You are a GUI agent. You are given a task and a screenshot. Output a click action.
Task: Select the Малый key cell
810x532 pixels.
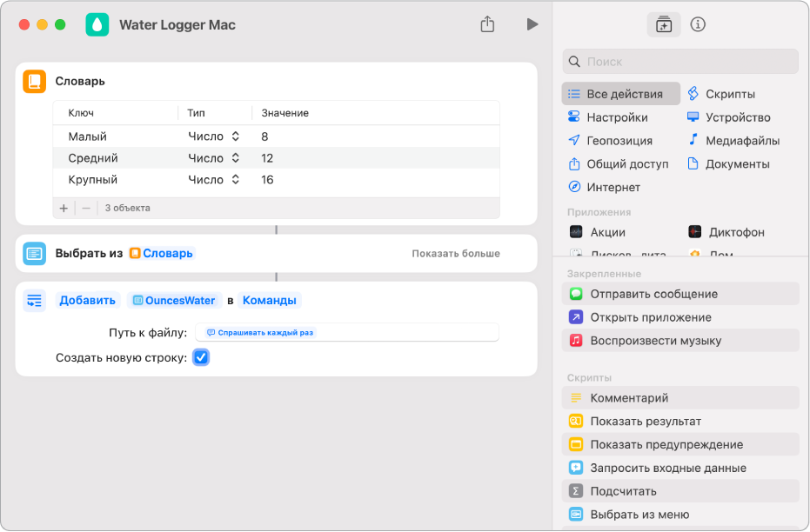(x=87, y=136)
